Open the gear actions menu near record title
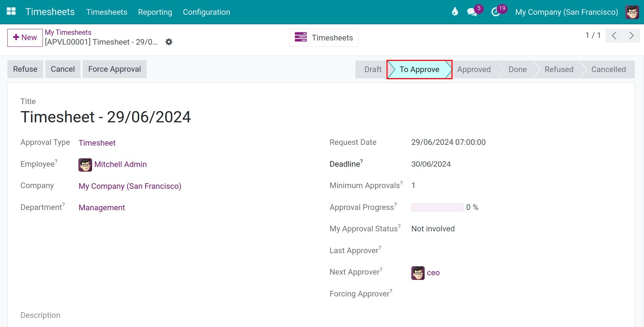The height and width of the screenshot is (327, 644). (x=169, y=42)
